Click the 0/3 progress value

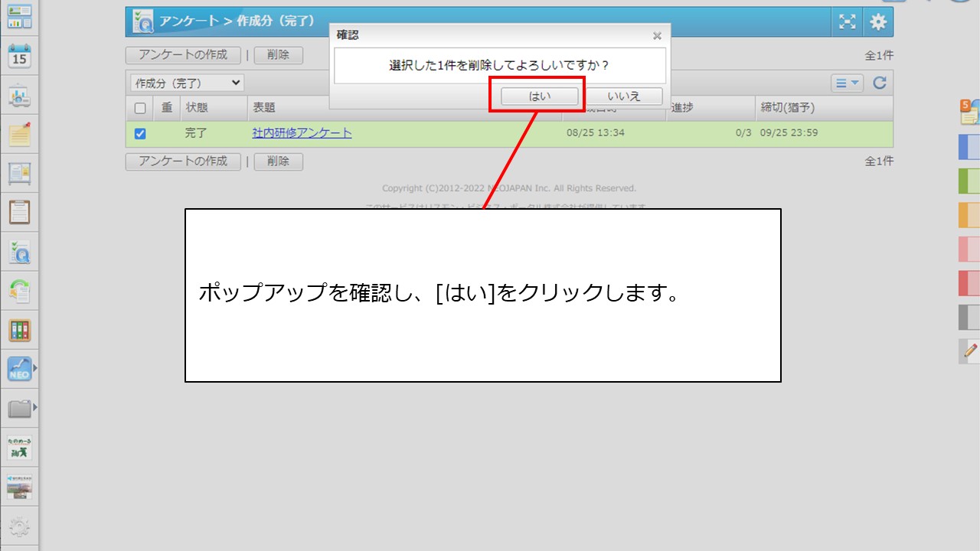click(x=743, y=133)
